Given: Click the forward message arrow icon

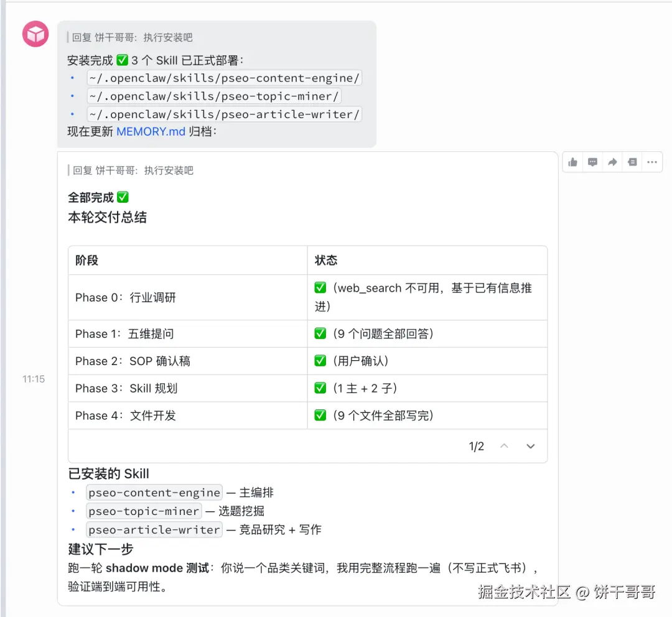Looking at the screenshot, I should point(612,162).
